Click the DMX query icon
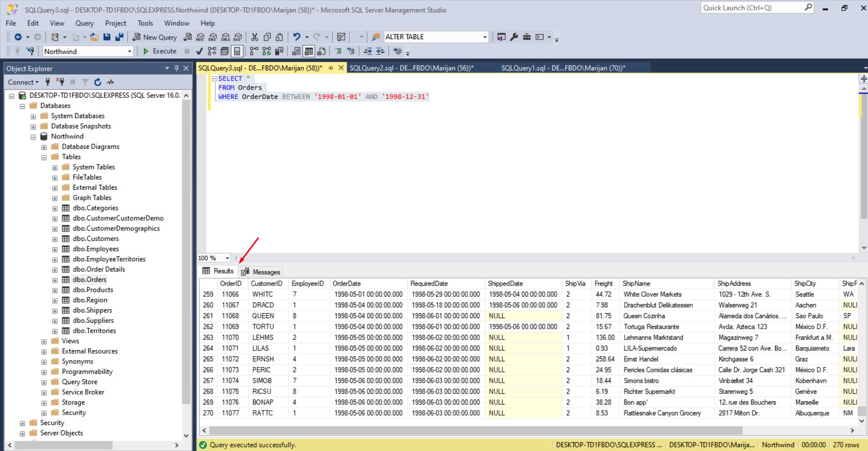Viewport: 868px width, 451px height. click(213, 37)
